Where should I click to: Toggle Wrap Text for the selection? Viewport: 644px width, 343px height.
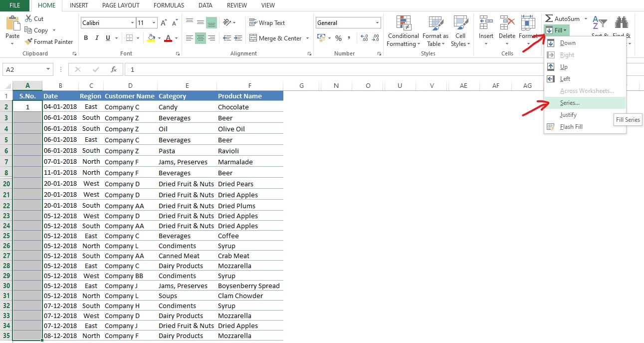click(x=267, y=22)
